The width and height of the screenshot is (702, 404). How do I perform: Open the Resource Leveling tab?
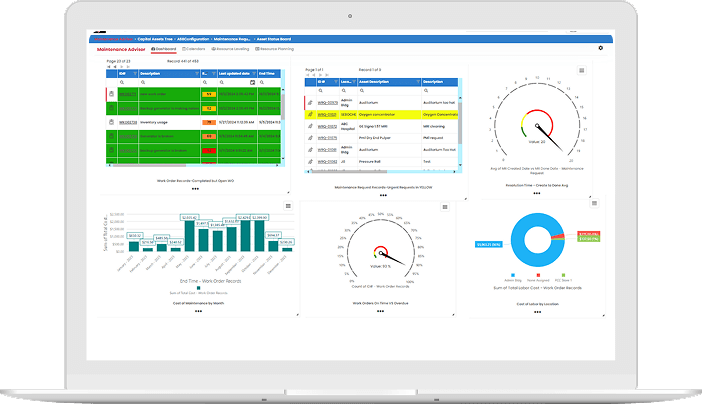point(231,48)
